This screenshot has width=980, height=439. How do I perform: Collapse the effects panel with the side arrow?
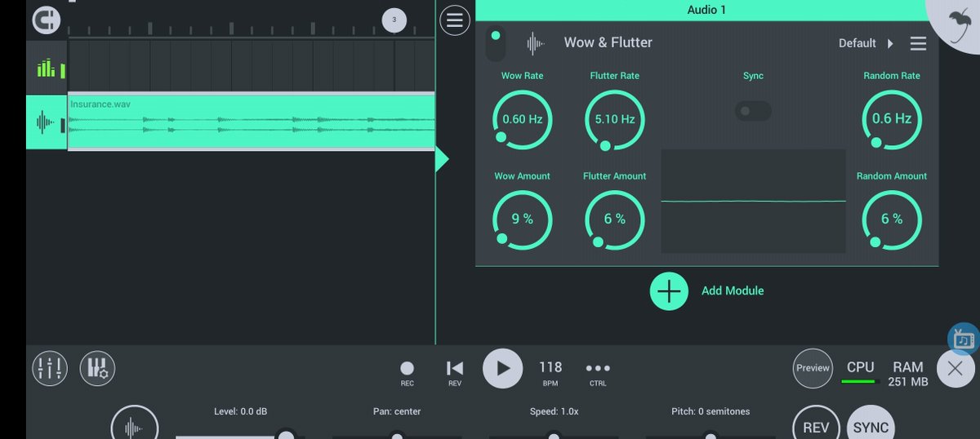(x=443, y=159)
